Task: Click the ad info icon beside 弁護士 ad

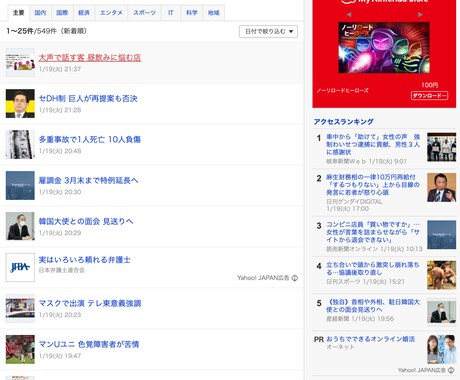Action: click(295, 278)
